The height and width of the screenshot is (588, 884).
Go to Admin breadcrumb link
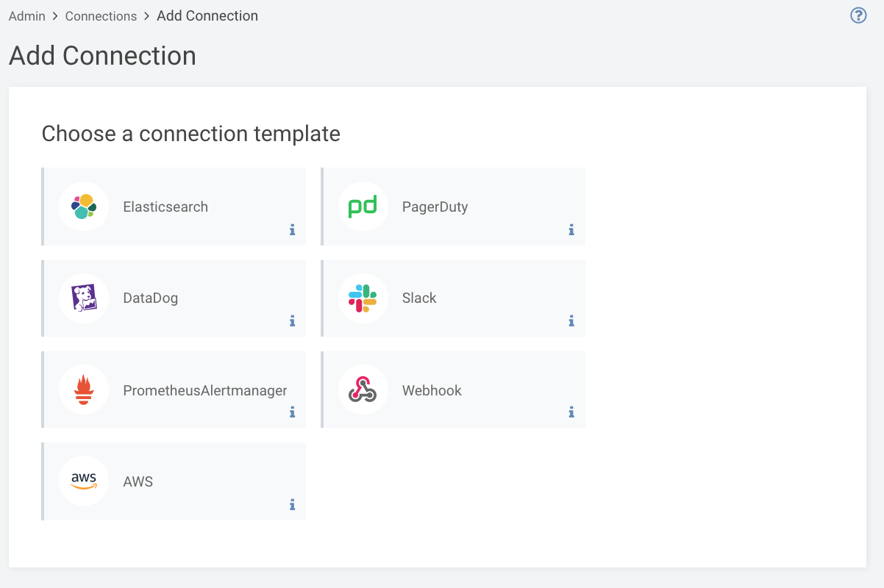point(27,16)
